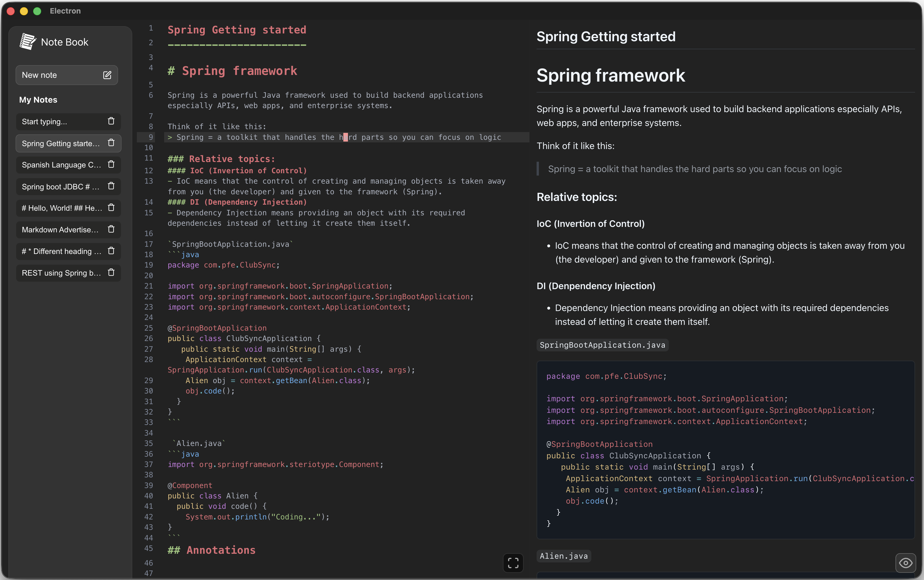Click the line number 45 in gutter
The height and width of the screenshot is (580, 924).
148,549
